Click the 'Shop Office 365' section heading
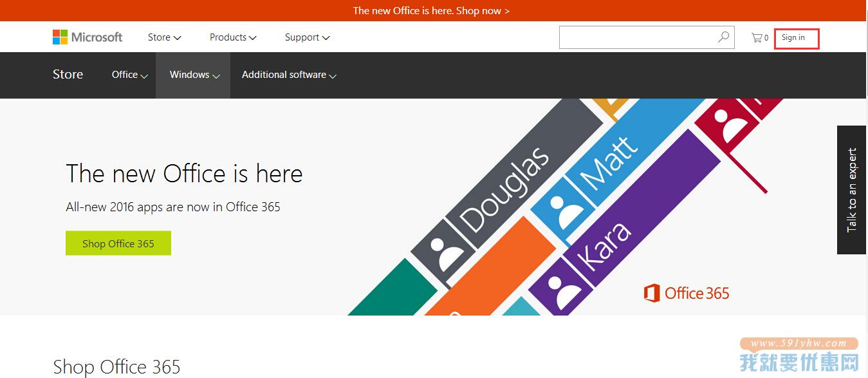This screenshot has width=868, height=378. (x=116, y=367)
